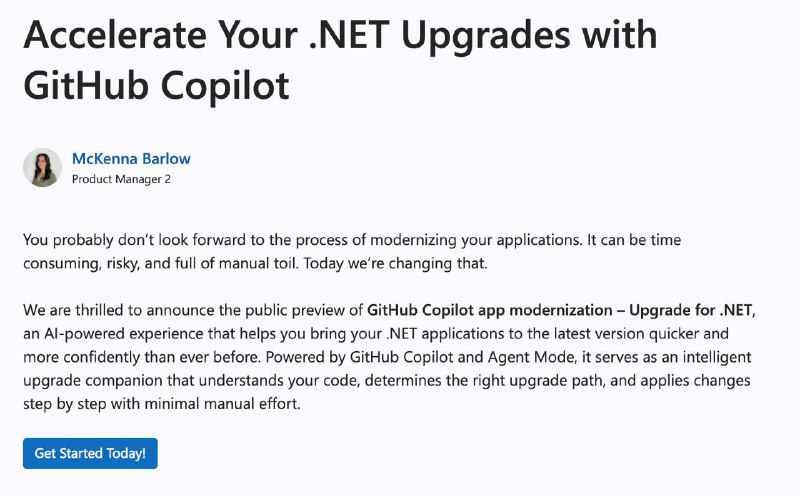800x496 pixels.
Task: Click 'Agent Mode' in the second paragraph
Action: pos(531,357)
